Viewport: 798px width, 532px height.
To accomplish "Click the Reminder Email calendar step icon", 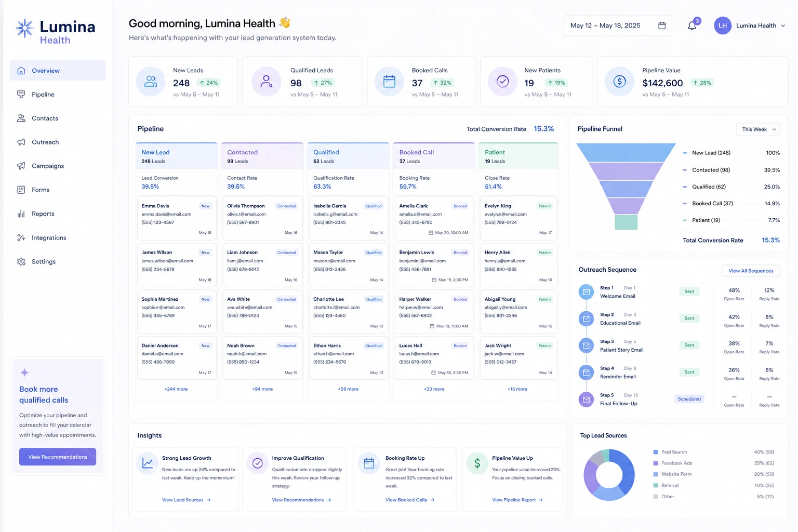I will (586, 372).
